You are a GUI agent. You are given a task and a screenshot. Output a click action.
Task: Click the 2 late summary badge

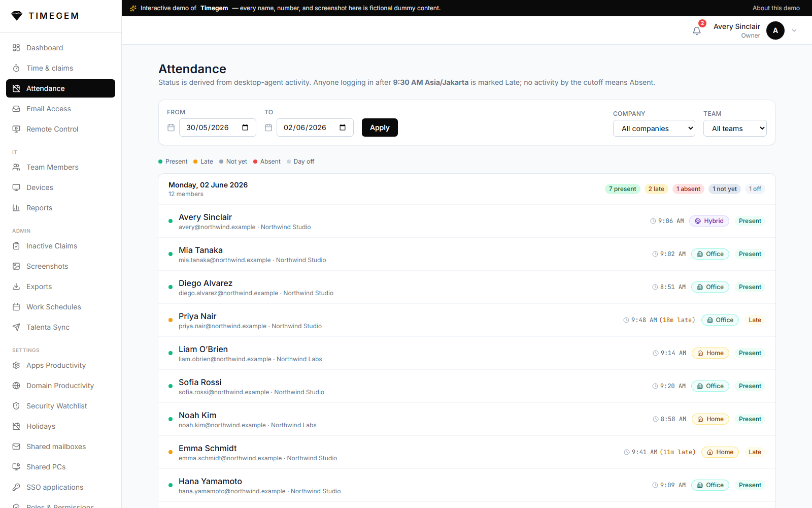(656, 189)
